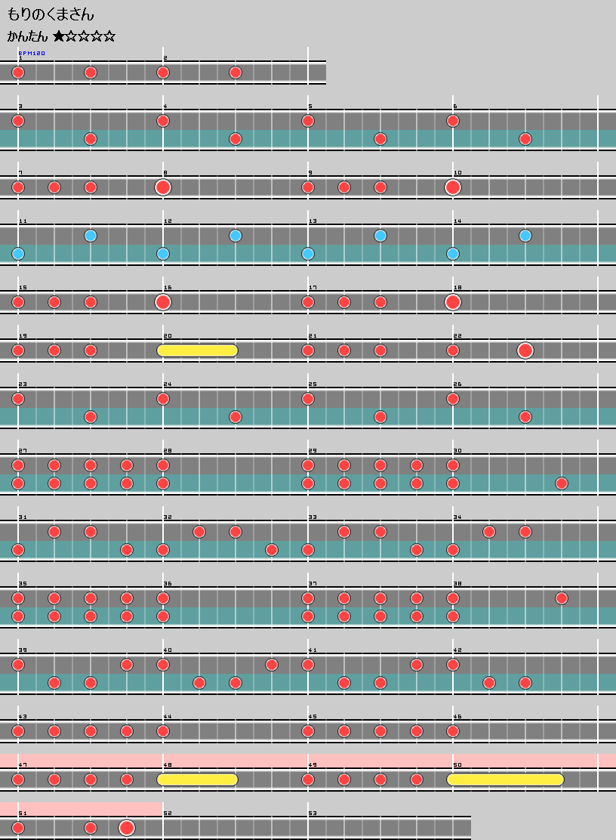Select the large red note in measure 18
Image resolution: width=616 pixels, height=840 pixels.
coord(453,302)
